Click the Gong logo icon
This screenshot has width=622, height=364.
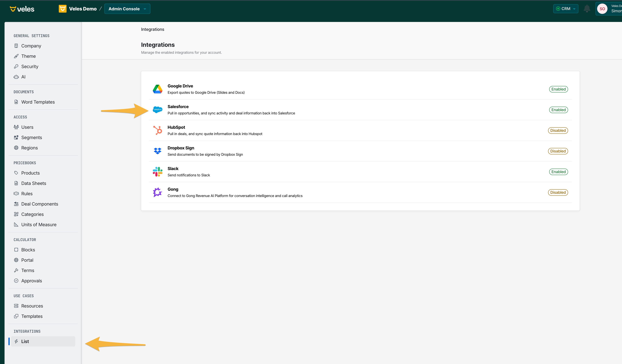(157, 192)
